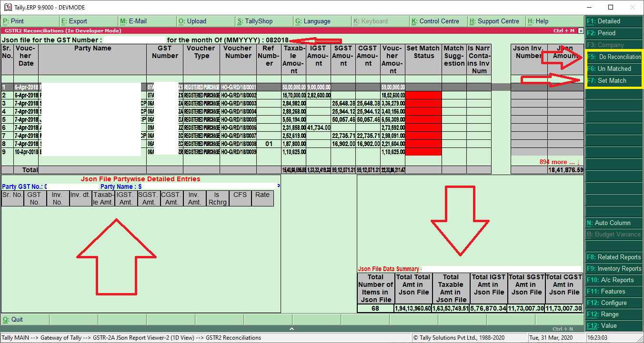Viewport: 644px width, 343px height.
Task: Click summary total amount 1,94,13,960.60
Action: 413,308
